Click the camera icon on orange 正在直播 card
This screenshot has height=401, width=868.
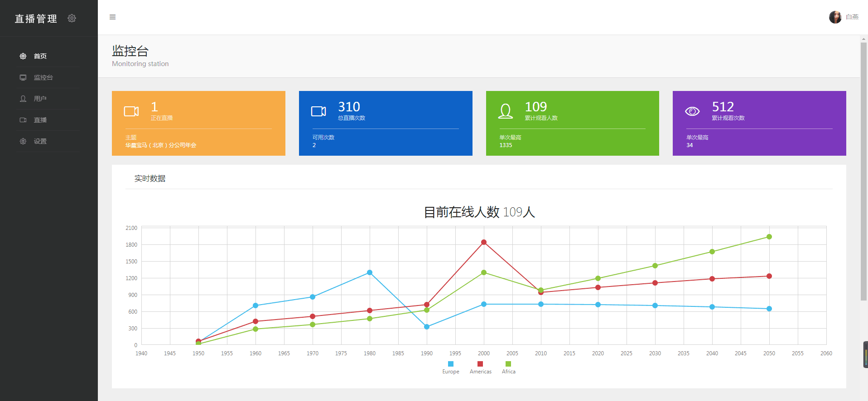131,111
